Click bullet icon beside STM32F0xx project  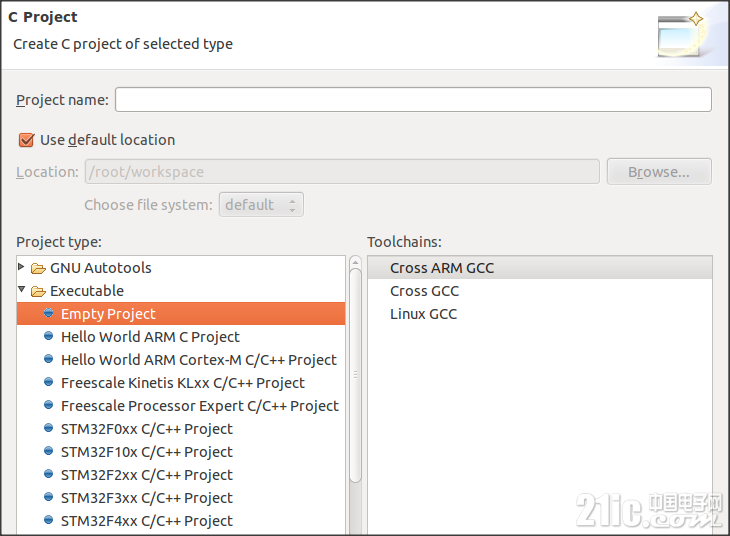point(48,427)
